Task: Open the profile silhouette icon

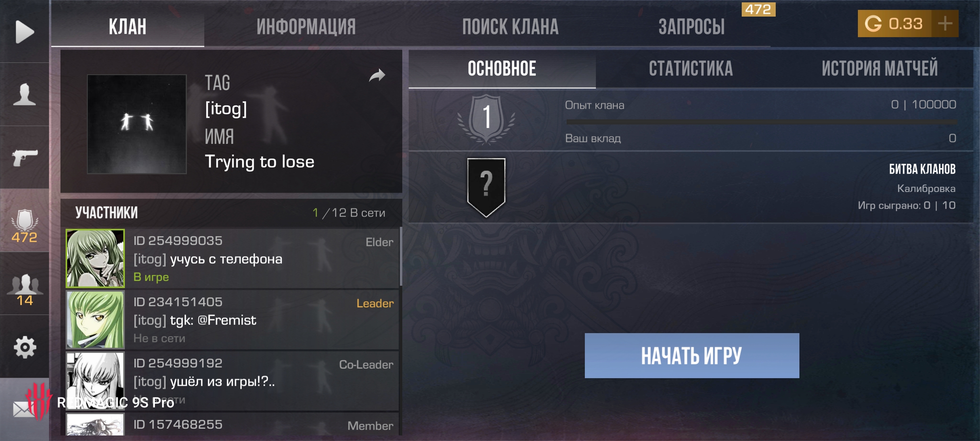Action: tap(24, 94)
